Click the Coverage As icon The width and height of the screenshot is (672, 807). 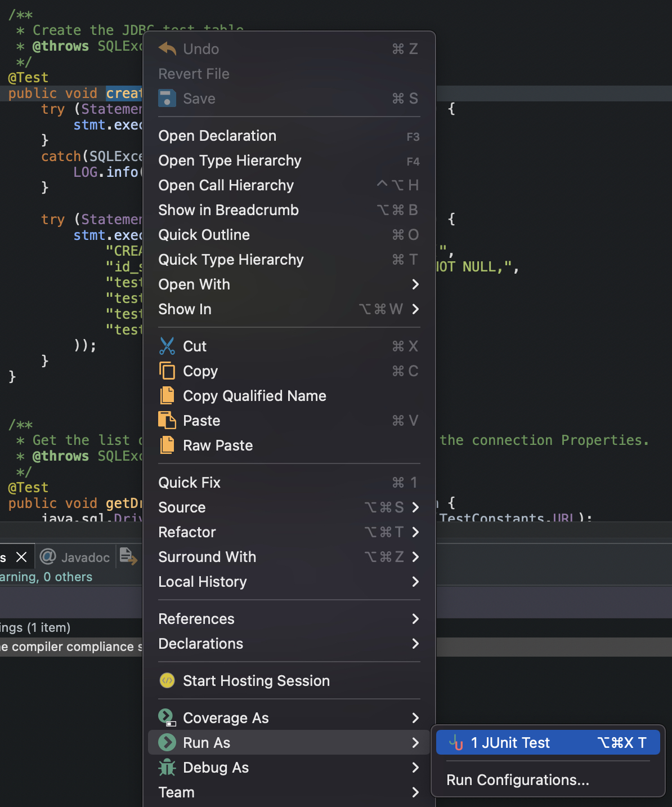coord(167,717)
